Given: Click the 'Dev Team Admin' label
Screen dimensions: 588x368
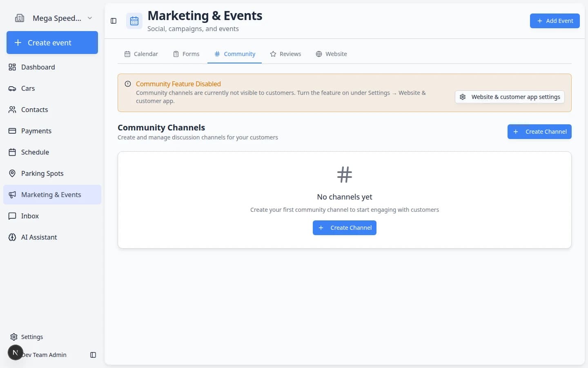Looking at the screenshot, I should click(44, 355).
